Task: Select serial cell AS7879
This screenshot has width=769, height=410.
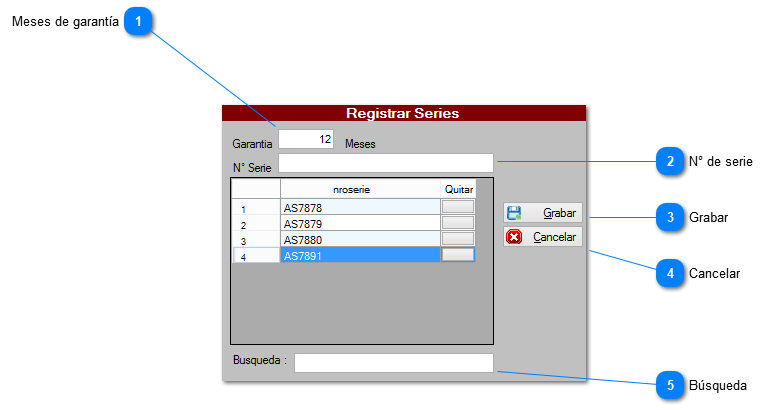Action: click(360, 223)
